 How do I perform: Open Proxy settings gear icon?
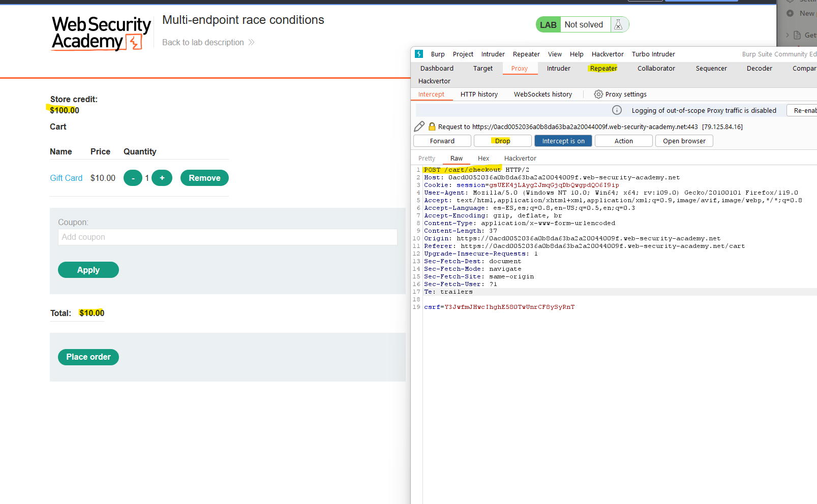point(598,94)
